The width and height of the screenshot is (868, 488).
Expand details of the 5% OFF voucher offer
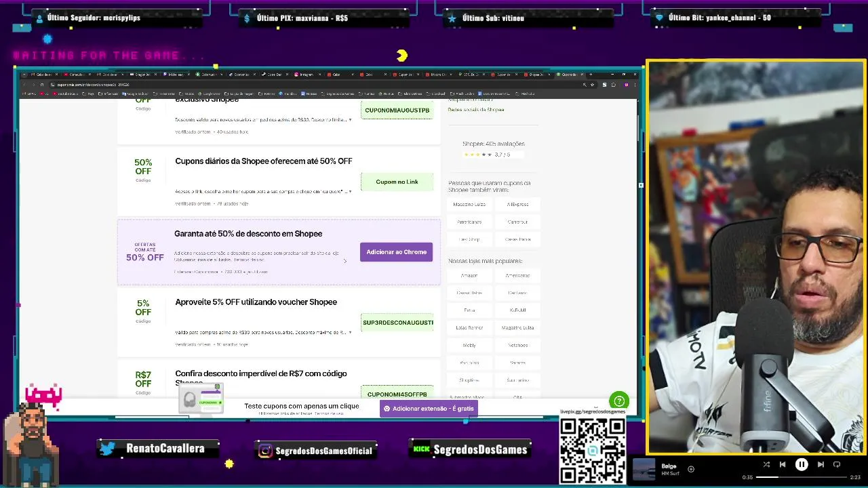tap(350, 333)
